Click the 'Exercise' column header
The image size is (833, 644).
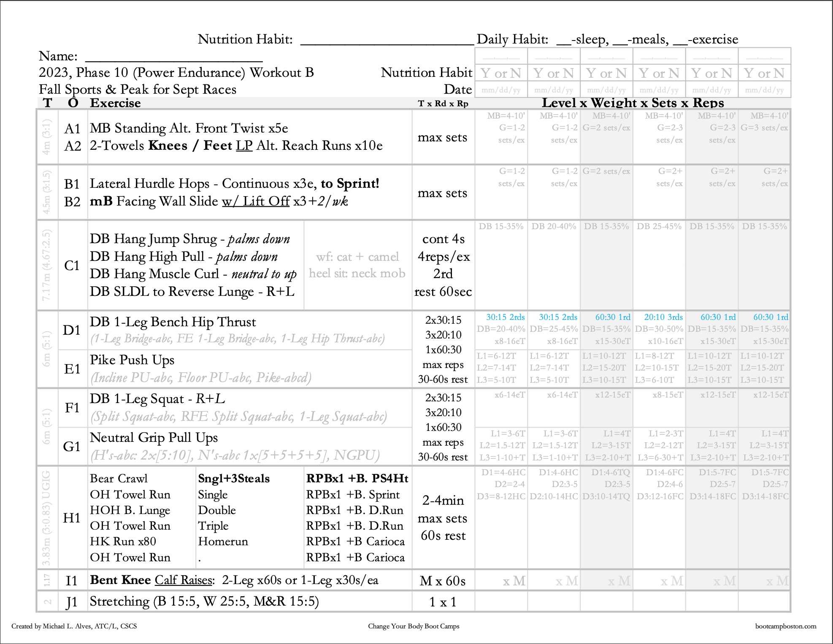(115, 103)
